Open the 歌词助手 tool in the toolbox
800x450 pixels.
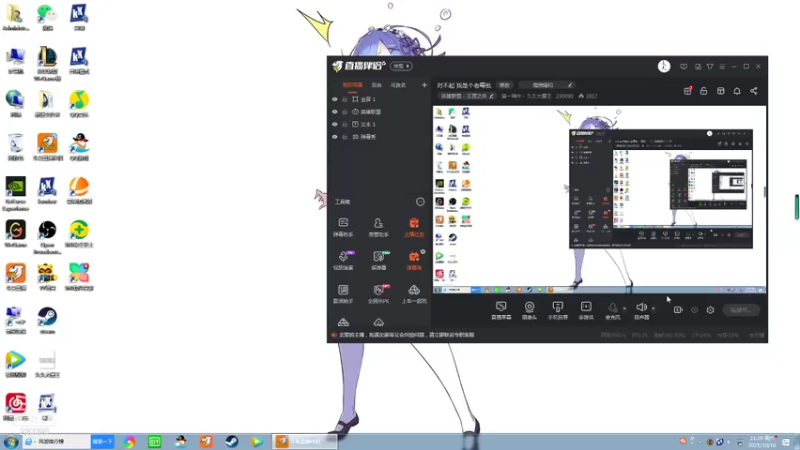coord(343,294)
